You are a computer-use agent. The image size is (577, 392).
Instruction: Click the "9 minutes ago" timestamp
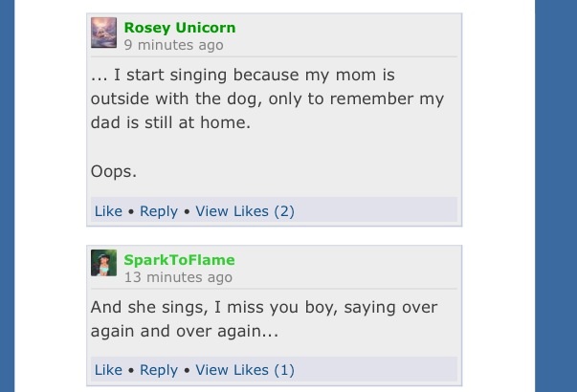(174, 45)
